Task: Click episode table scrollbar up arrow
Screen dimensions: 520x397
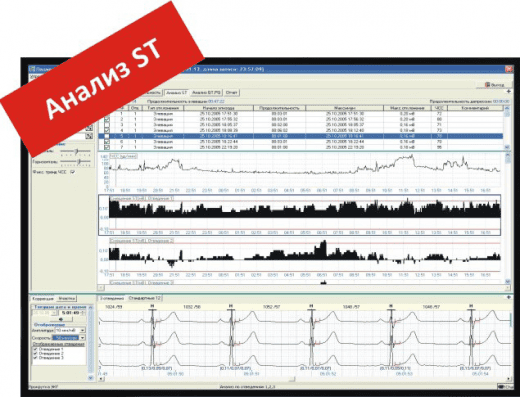Action: tap(507, 108)
